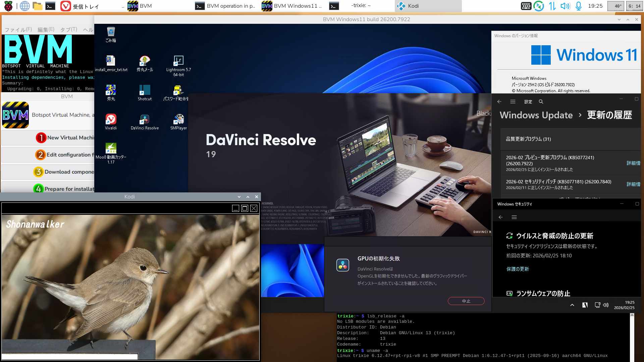This screenshot has height=362, width=644.
Task: Click the Settings search magnifier icon
Action: pos(541,102)
